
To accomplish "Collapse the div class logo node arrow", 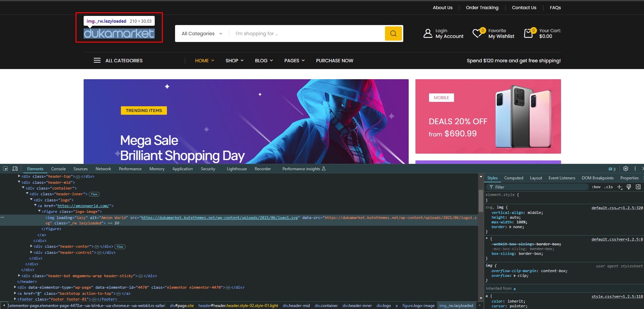I will tap(31, 200).
